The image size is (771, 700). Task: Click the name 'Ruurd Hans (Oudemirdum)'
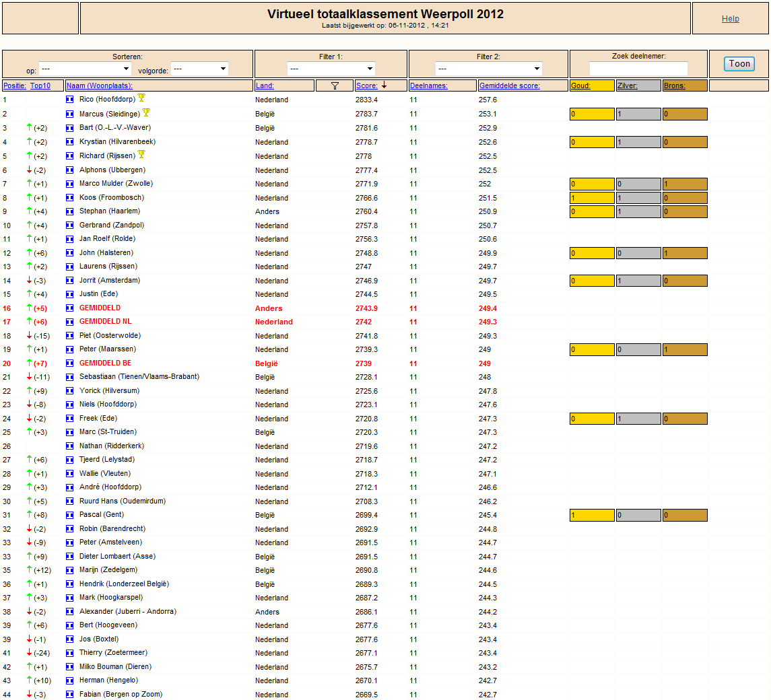tap(123, 501)
